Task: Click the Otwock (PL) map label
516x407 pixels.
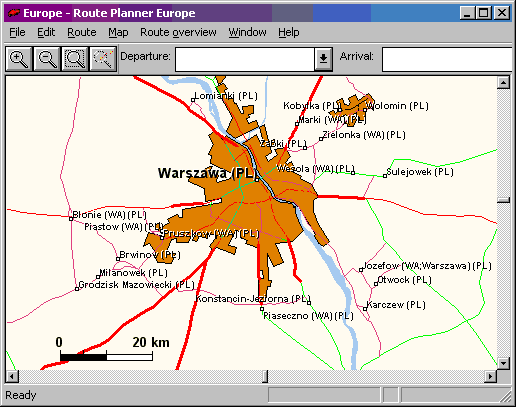Action: 404,280
